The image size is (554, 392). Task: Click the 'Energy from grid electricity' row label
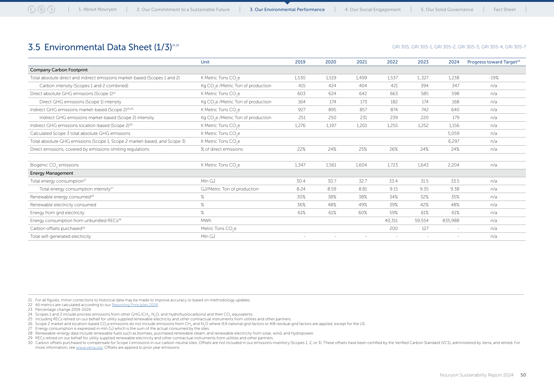pyautogui.click(x=57, y=213)
